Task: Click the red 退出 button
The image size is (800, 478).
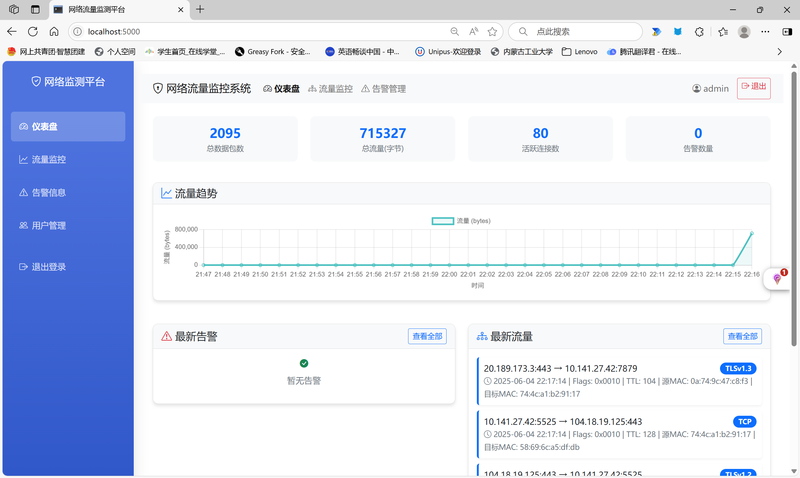Action: 754,88
